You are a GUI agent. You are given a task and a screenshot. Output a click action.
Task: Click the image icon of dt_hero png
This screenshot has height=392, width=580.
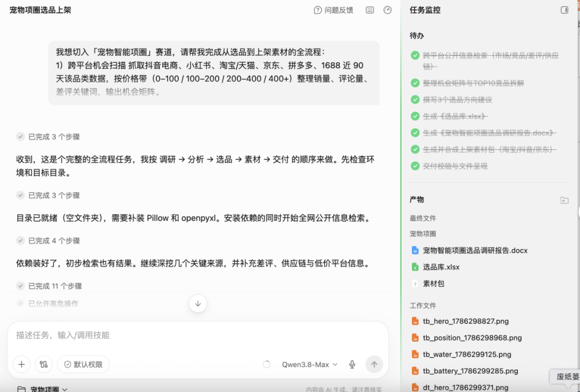pyautogui.click(x=415, y=388)
